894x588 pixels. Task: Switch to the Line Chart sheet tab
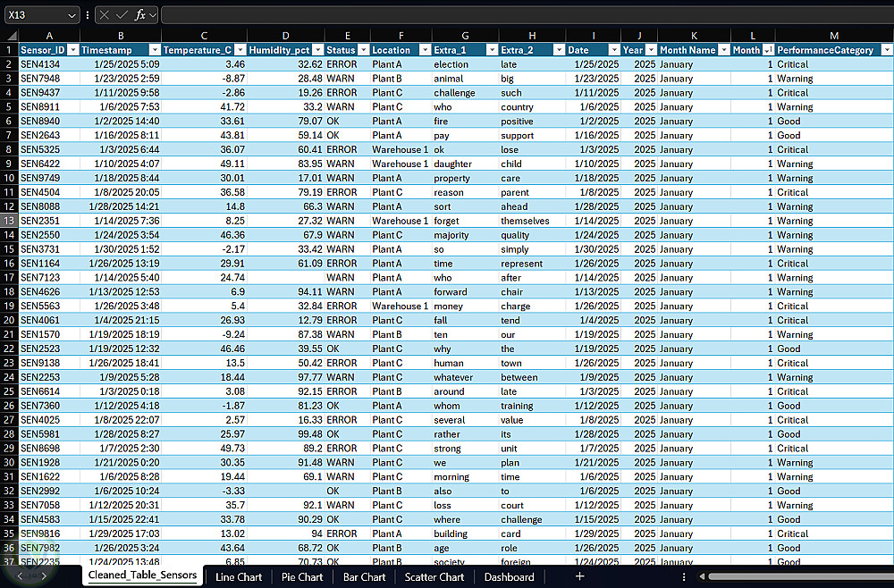pyautogui.click(x=239, y=577)
